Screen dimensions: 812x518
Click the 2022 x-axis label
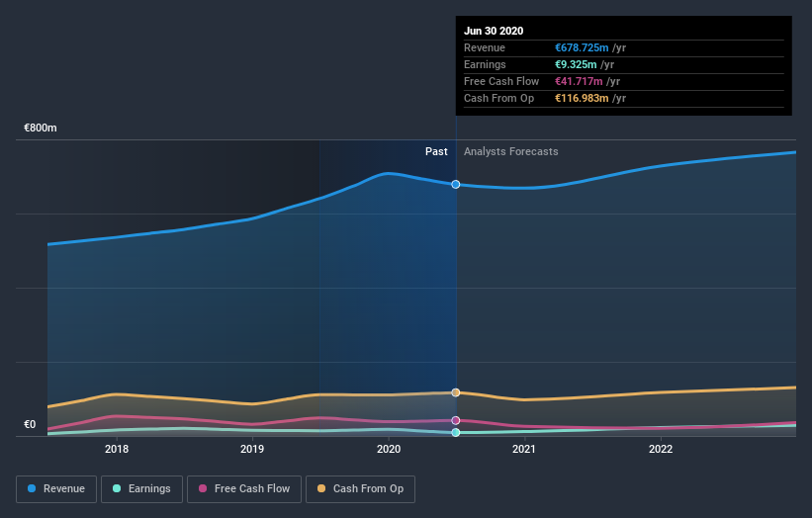661,449
